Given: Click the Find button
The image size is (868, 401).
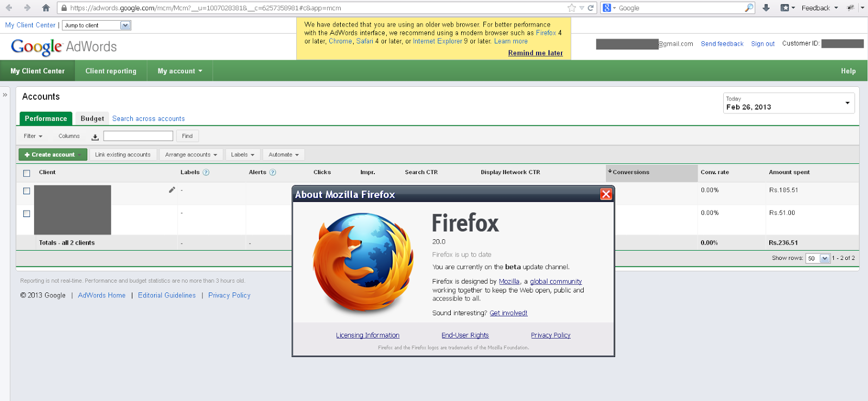Looking at the screenshot, I should (x=187, y=136).
